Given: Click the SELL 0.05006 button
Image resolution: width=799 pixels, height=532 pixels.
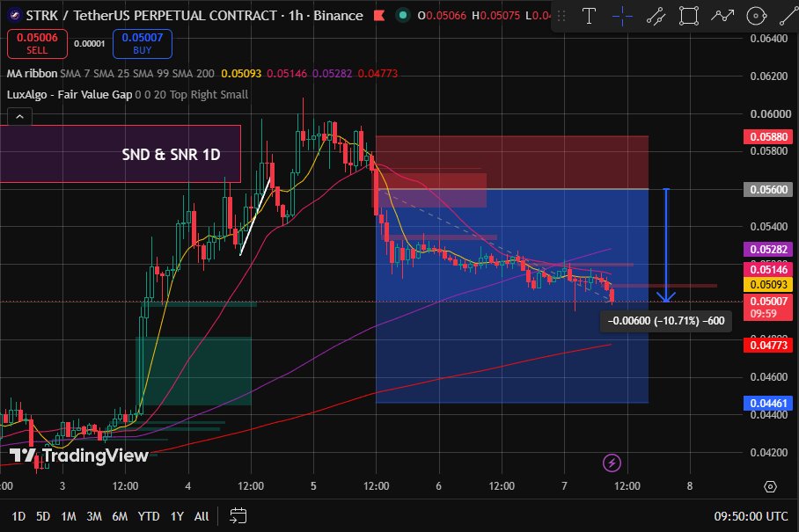Looking at the screenshot, I should point(37,44).
